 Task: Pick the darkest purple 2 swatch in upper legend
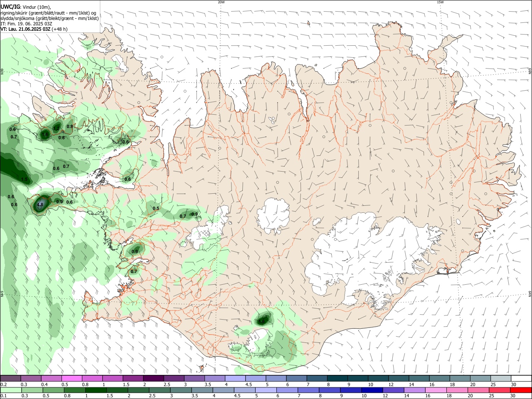point(153,379)
